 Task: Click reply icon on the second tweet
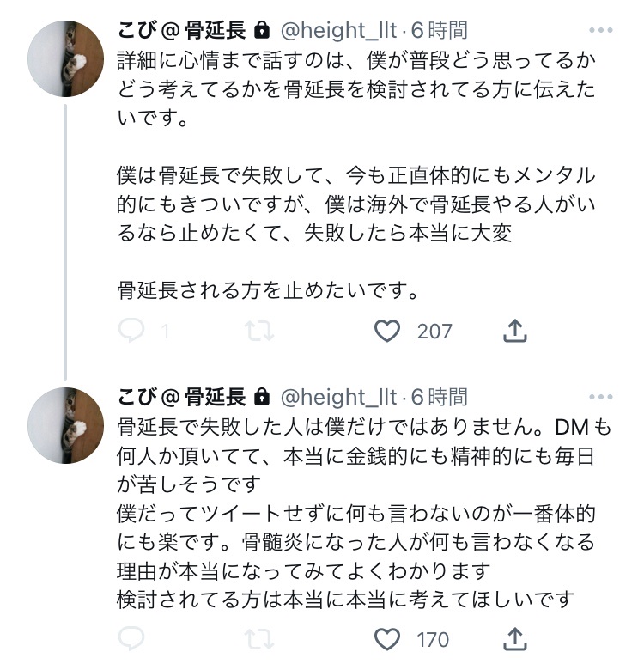131,639
